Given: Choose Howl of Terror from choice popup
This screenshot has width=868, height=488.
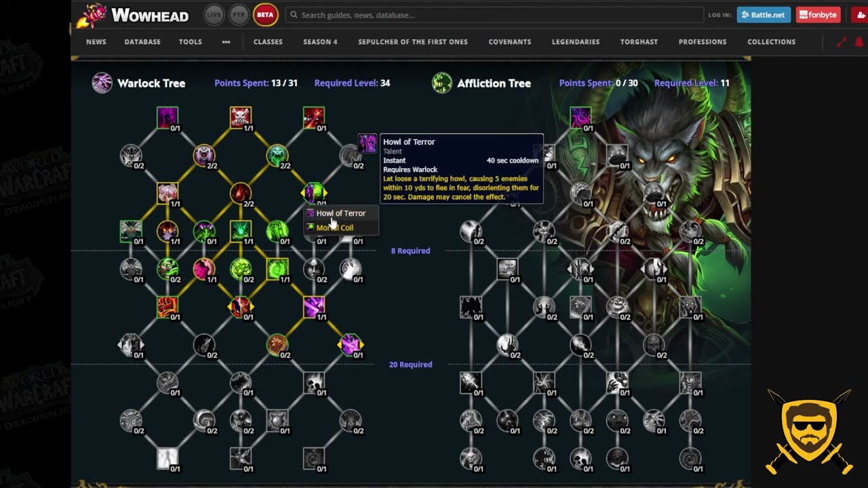Looking at the screenshot, I should tap(340, 213).
